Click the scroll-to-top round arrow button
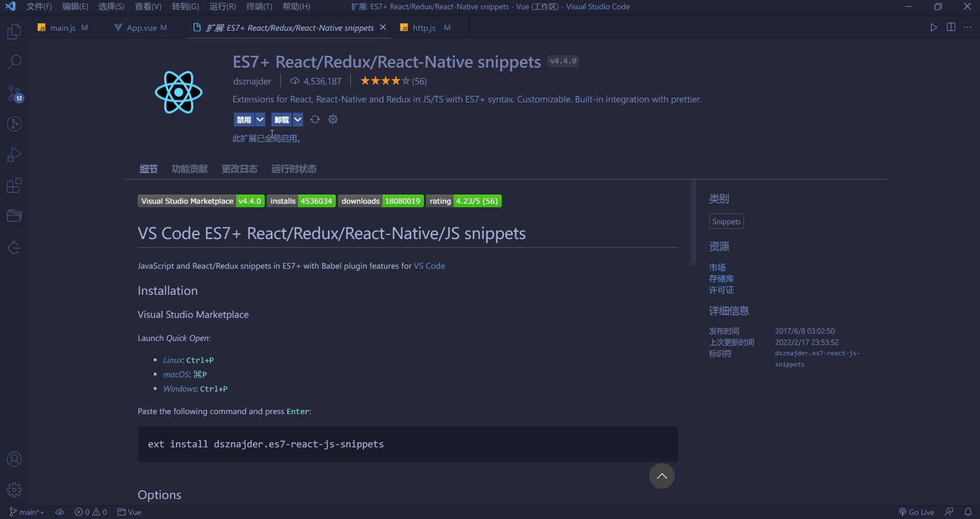The width and height of the screenshot is (980, 519). click(x=662, y=476)
